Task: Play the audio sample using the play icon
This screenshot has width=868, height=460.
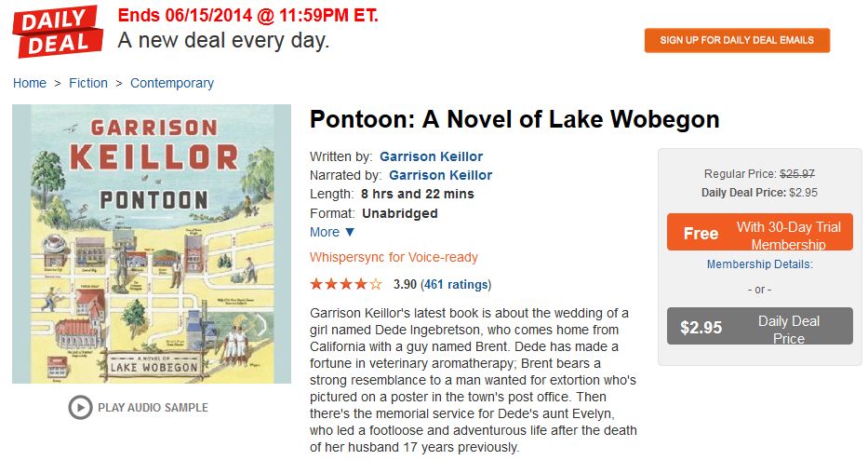Action: click(80, 407)
